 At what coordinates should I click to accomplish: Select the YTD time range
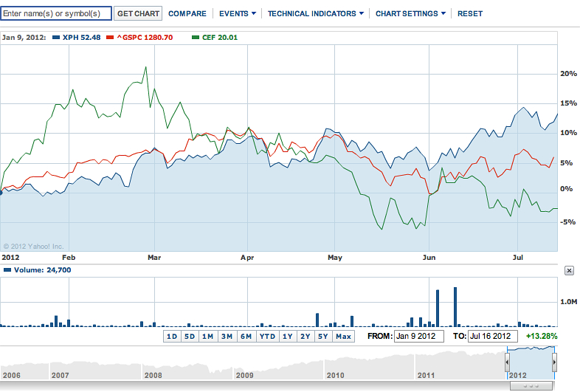tap(267, 336)
